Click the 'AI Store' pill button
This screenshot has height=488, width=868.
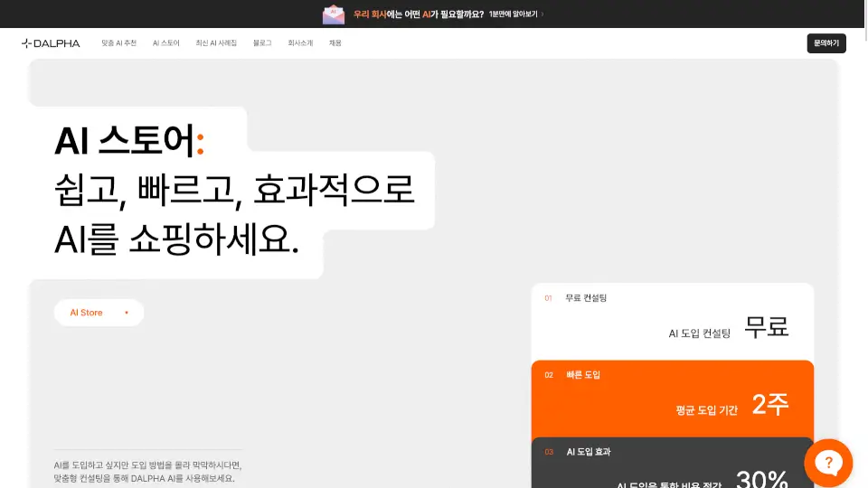click(99, 313)
